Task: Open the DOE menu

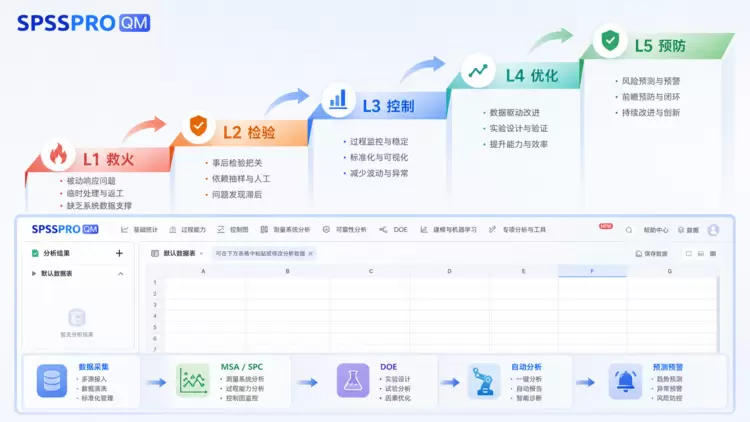Action: click(x=394, y=230)
